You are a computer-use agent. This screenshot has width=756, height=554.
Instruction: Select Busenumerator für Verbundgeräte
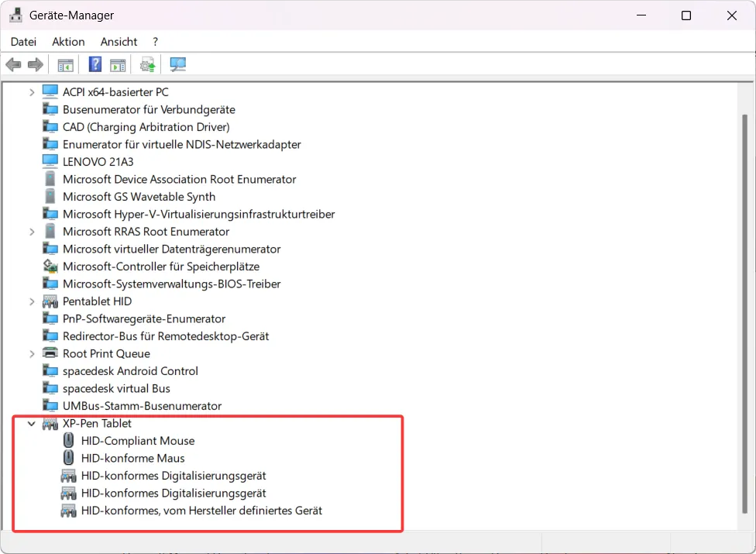(x=149, y=109)
